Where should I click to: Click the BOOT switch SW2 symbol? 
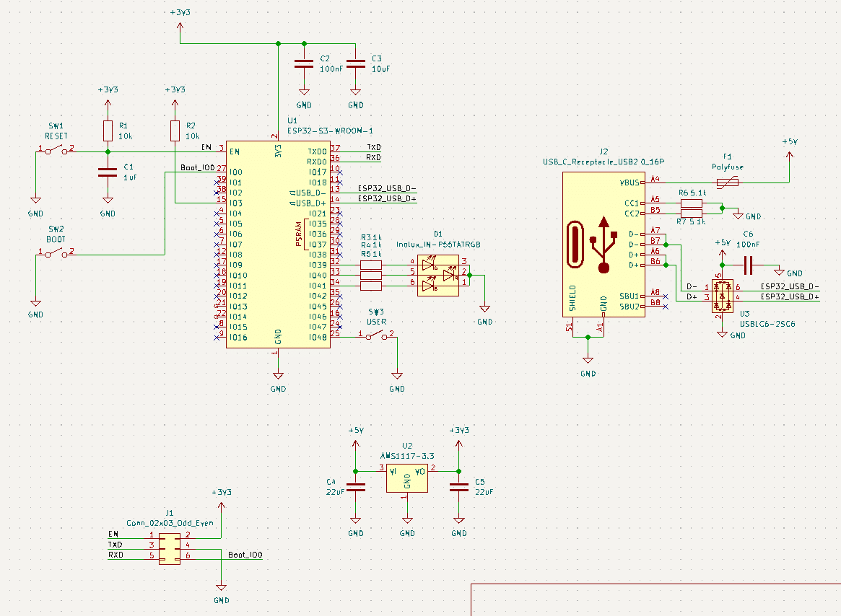coord(56,254)
